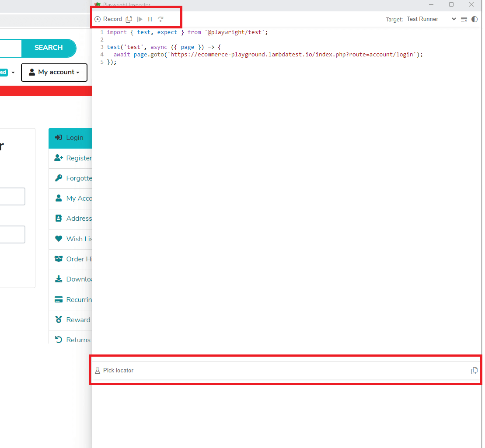Open the My Account sidebar link
The image size is (485, 448).
70,198
